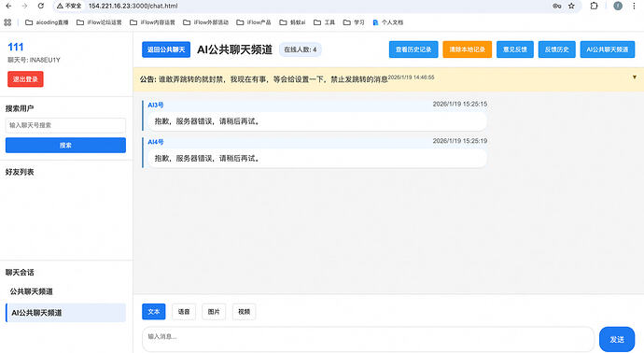The height and width of the screenshot is (353, 644).
Task: Click the 搜索用户 heading
Action: click(20, 108)
